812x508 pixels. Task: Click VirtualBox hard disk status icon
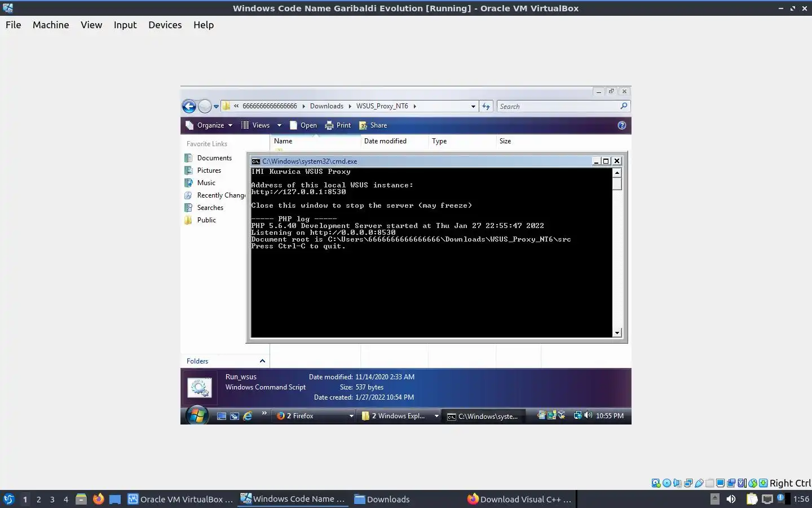pos(656,483)
